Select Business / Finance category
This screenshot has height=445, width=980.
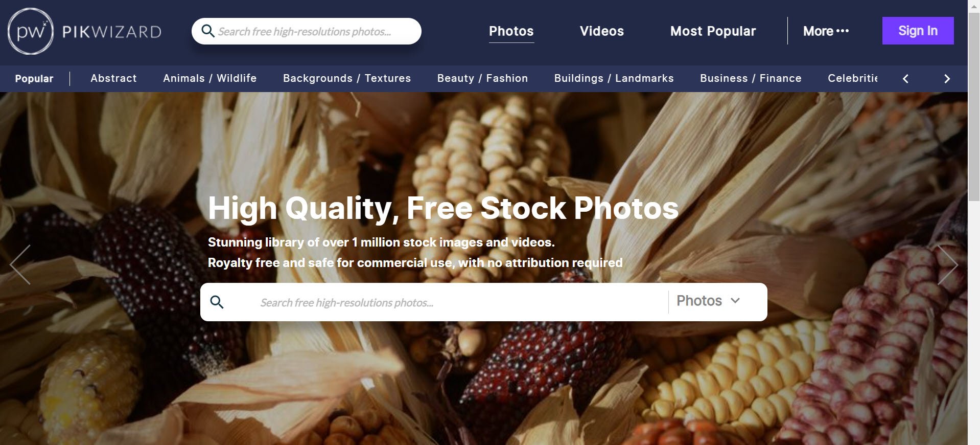coord(751,78)
